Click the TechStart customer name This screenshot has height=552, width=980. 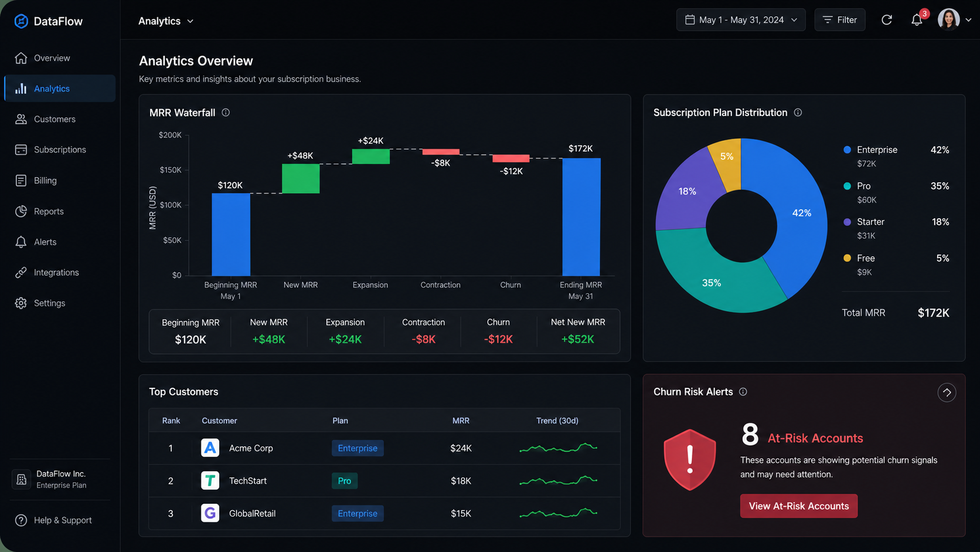tap(248, 481)
